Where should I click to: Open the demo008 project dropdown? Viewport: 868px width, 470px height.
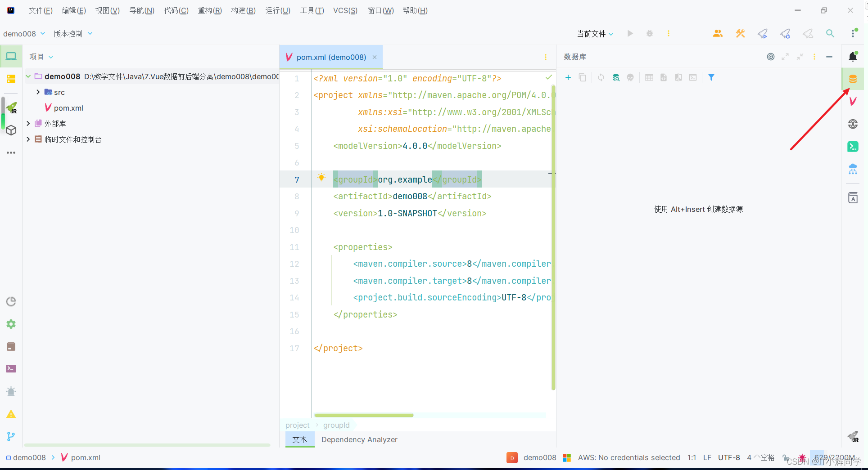[24, 34]
